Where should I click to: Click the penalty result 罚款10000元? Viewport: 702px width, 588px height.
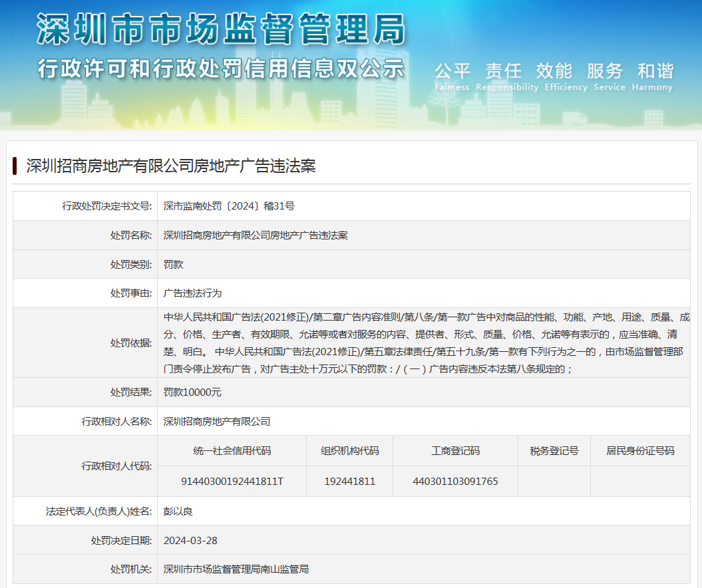click(192, 392)
